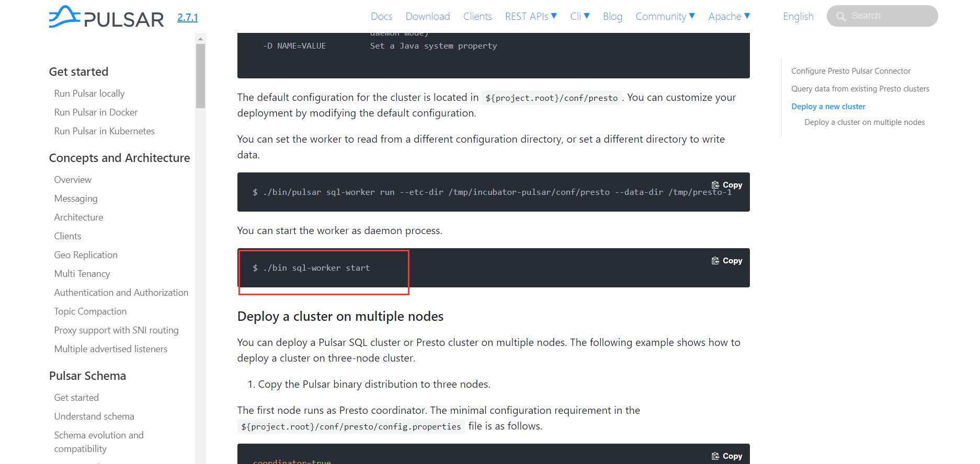Click the search magnifier icon
This screenshot has height=464, width=980.
coord(841,16)
